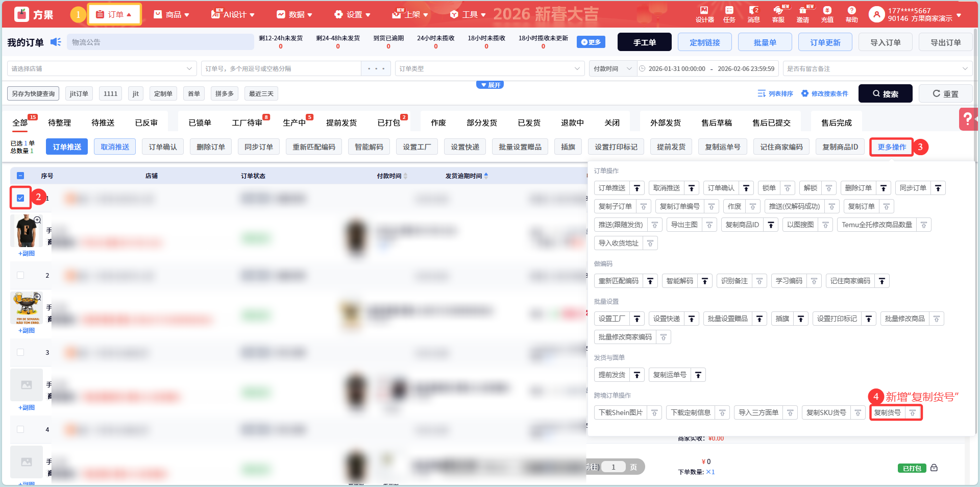Screen dimensions: 980x487
Task: Click the 设计器 designer icon
Action: coord(704,14)
